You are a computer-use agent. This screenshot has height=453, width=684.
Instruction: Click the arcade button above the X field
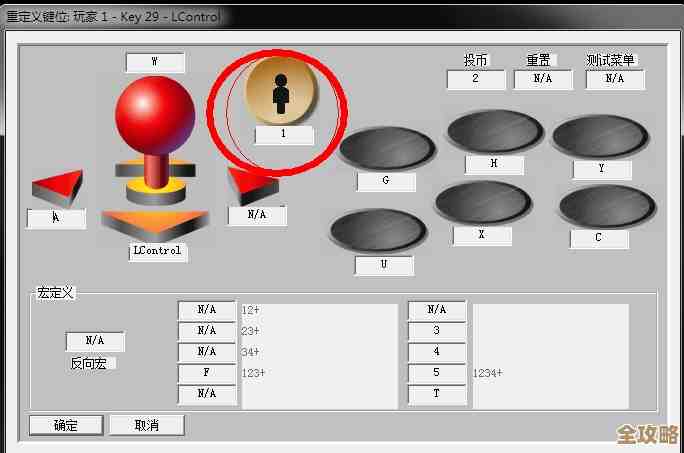point(482,203)
